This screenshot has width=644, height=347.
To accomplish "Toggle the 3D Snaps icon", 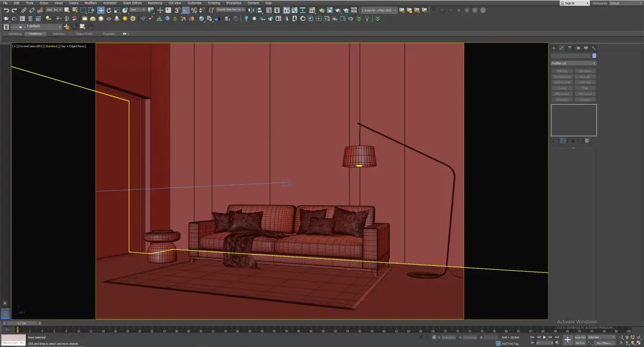I will click(x=178, y=10).
